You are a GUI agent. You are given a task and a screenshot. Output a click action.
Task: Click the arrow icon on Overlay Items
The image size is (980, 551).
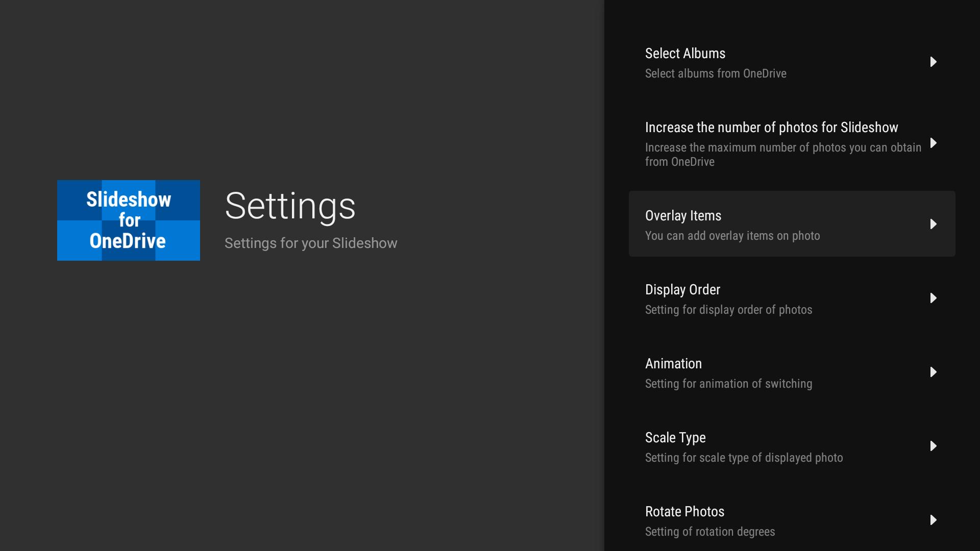point(933,224)
